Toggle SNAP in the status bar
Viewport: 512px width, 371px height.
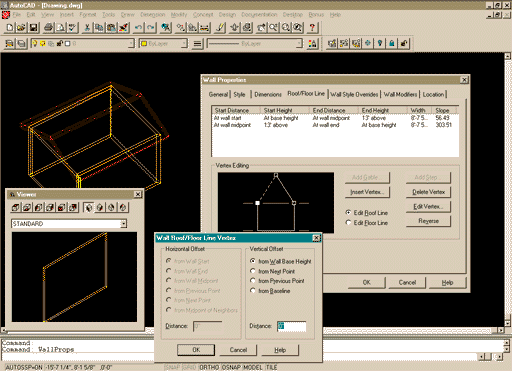pos(172,367)
